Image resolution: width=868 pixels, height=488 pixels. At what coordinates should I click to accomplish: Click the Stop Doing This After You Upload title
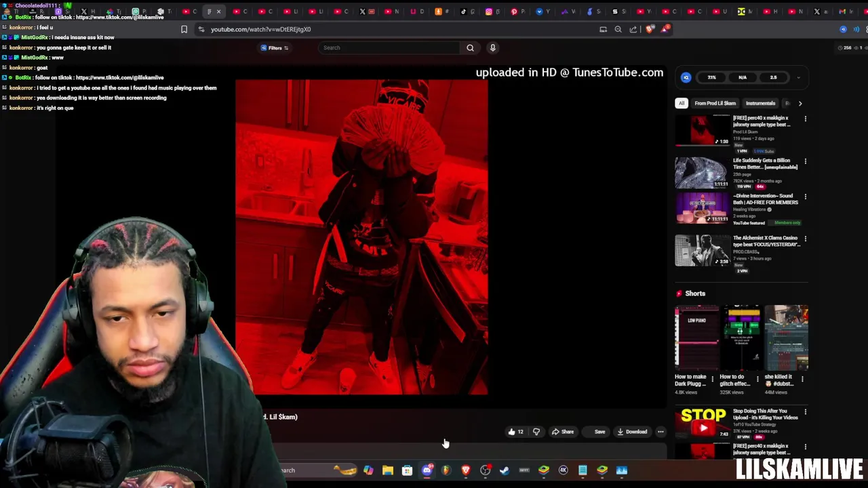click(765, 414)
